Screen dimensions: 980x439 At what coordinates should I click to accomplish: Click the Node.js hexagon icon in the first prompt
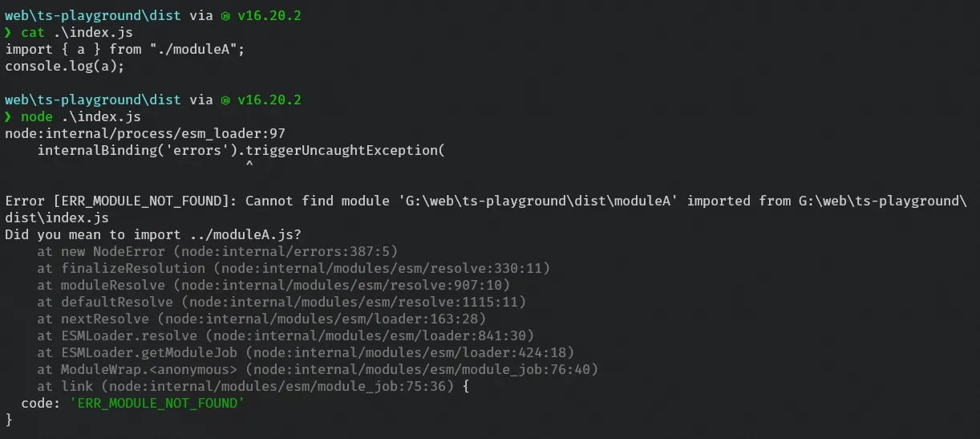(226, 16)
